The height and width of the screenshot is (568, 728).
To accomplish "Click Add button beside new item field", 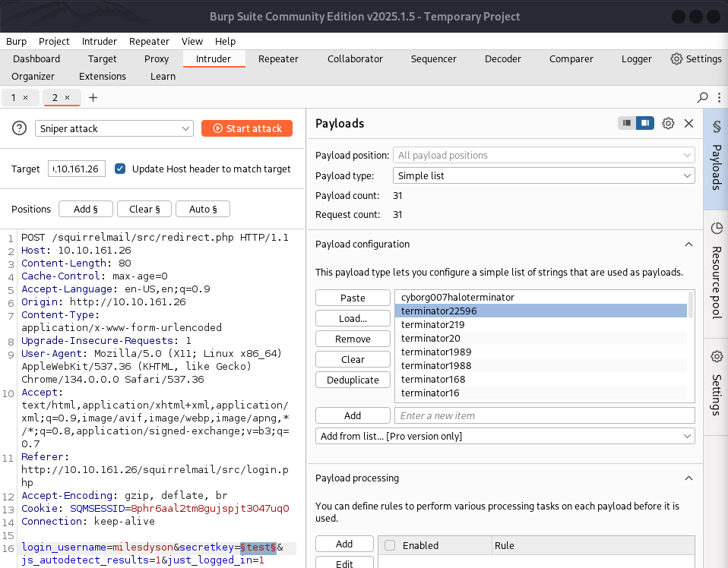I will click(x=353, y=415).
